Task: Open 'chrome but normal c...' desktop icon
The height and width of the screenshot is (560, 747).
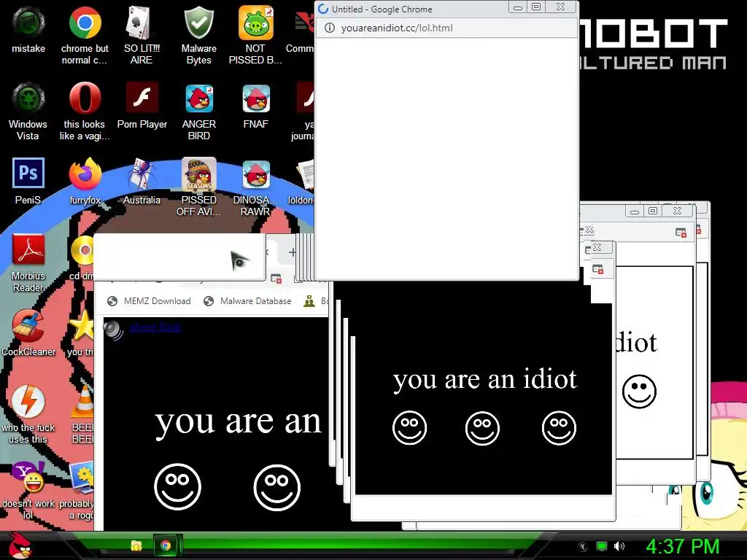Action: pos(85,34)
